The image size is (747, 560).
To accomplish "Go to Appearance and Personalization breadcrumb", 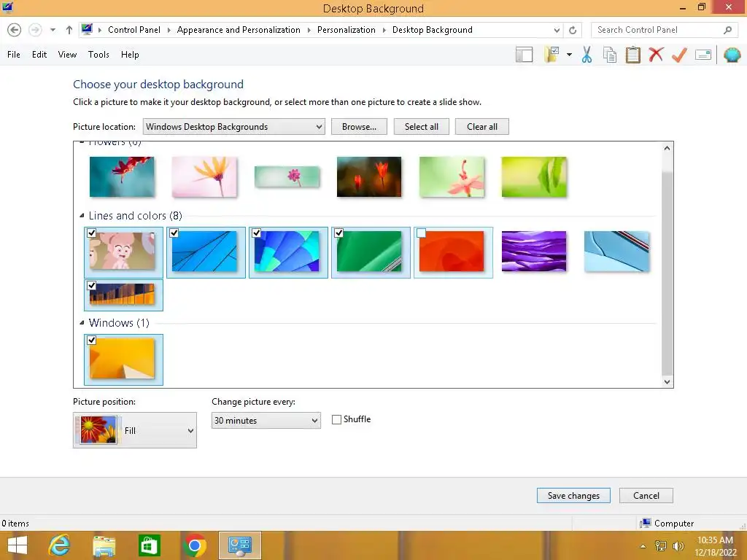I will [239, 30].
